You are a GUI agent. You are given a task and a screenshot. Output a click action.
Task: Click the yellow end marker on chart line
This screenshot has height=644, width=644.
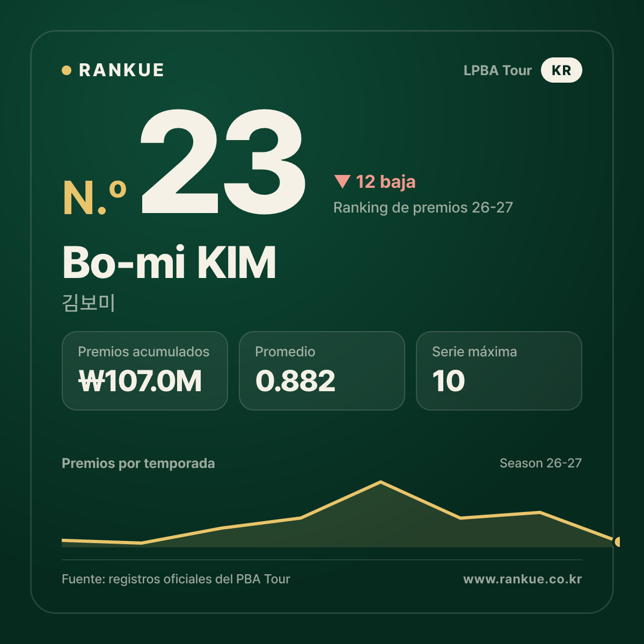click(x=617, y=542)
